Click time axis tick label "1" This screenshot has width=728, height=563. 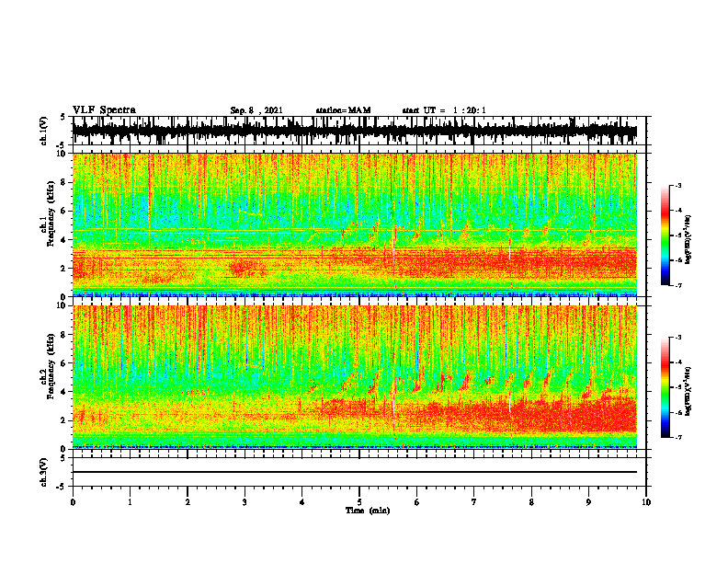click(130, 502)
